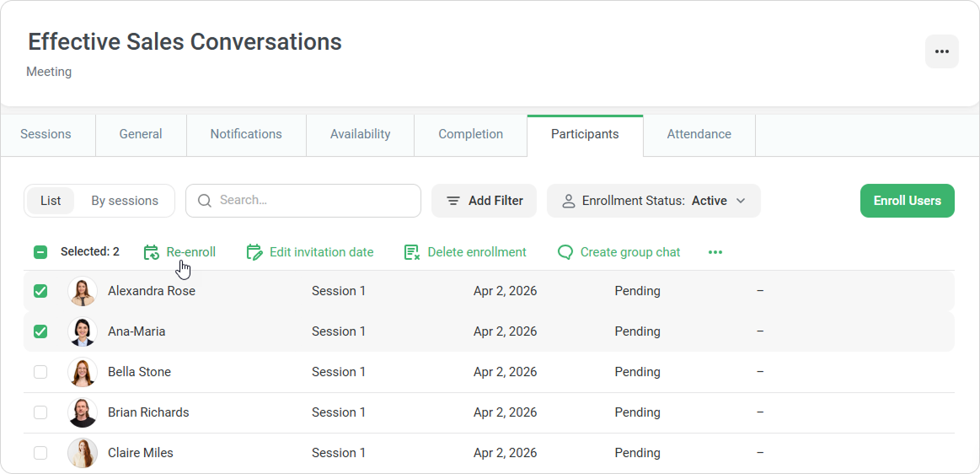This screenshot has width=980, height=474.
Task: Deselect the Ana-Maria row checkbox
Action: [x=40, y=331]
